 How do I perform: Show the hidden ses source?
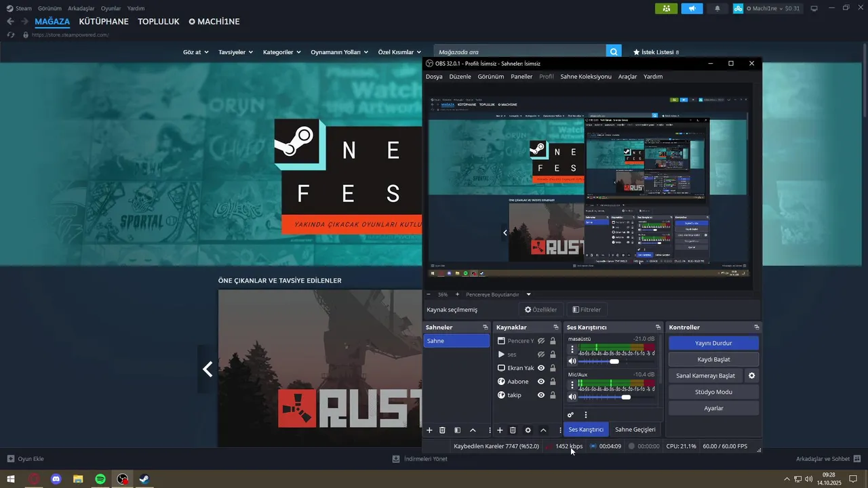click(x=541, y=354)
